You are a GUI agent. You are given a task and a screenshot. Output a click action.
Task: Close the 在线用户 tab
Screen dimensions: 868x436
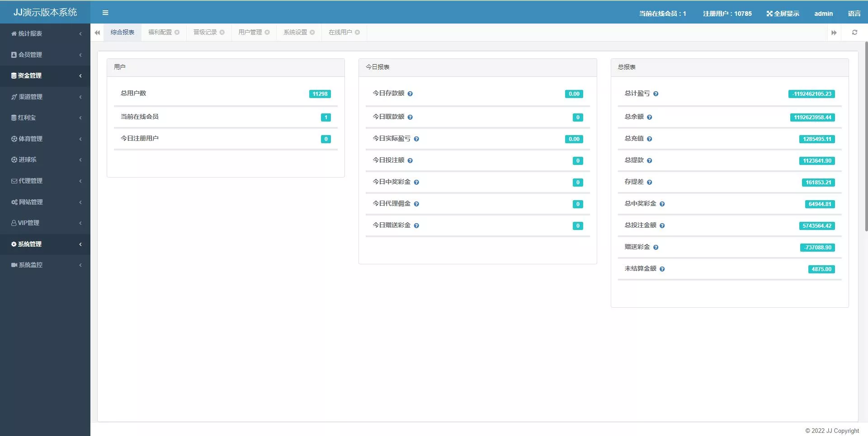pyautogui.click(x=358, y=33)
